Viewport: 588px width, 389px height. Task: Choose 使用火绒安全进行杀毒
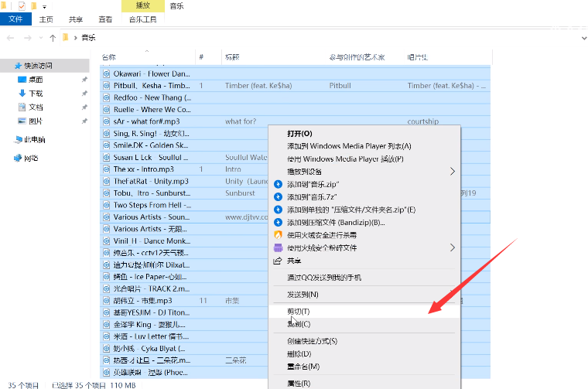click(x=364, y=235)
